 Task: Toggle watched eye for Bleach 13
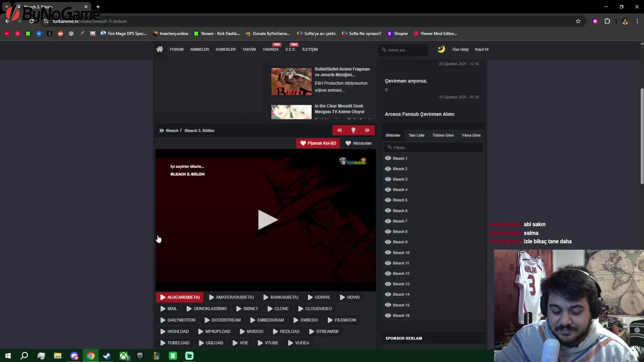pos(388,284)
